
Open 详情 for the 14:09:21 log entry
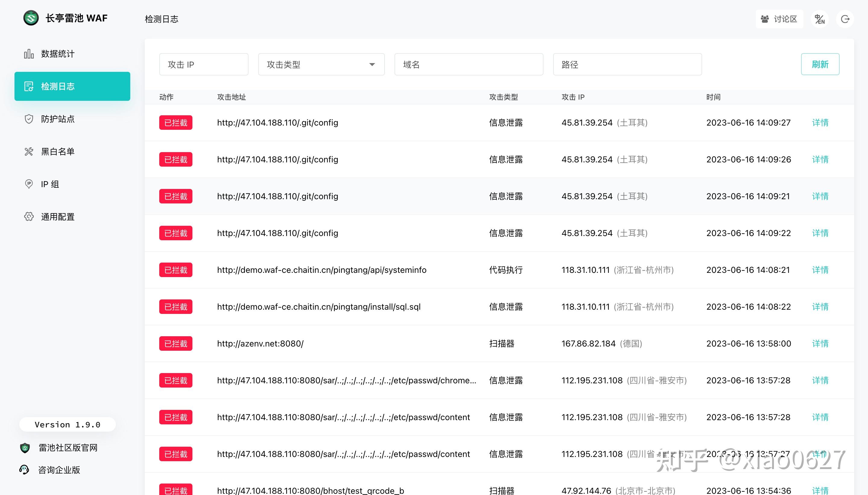coord(820,196)
